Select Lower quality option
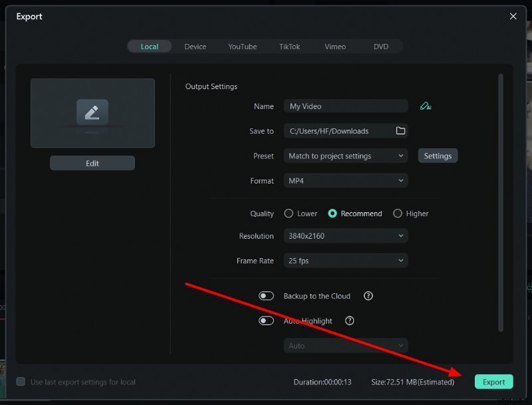Image resolution: width=532 pixels, height=405 pixels. [x=290, y=213]
